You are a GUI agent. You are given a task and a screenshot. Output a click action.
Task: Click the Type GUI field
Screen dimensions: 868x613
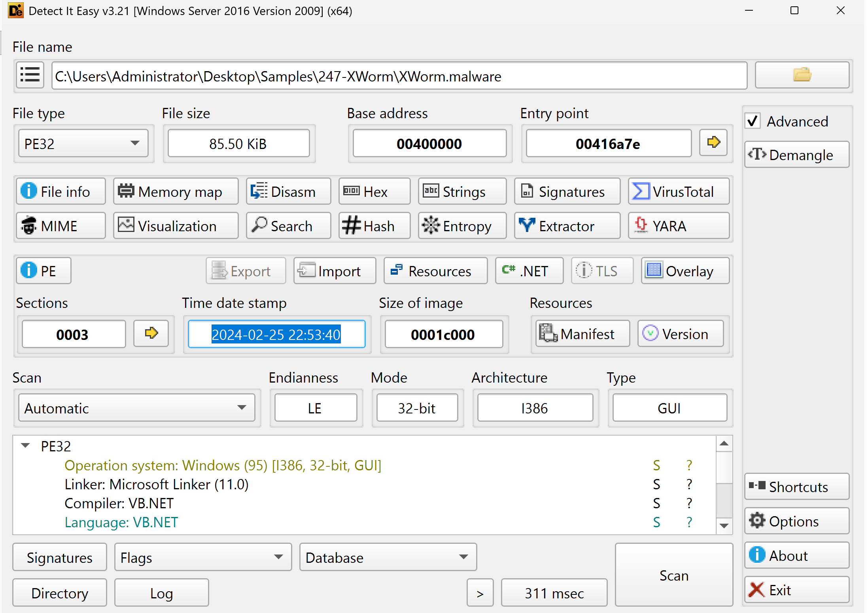pyautogui.click(x=669, y=408)
